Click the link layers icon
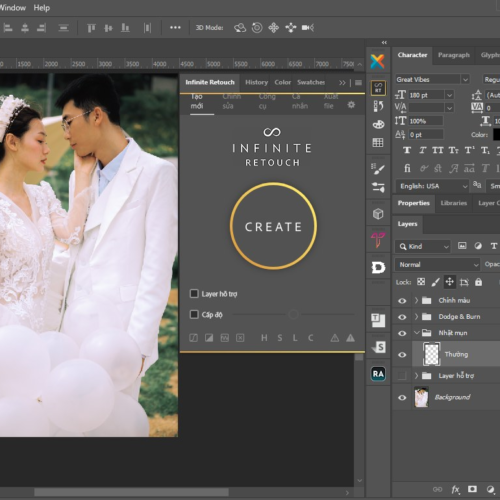The width and height of the screenshot is (500, 500). [x=437, y=489]
